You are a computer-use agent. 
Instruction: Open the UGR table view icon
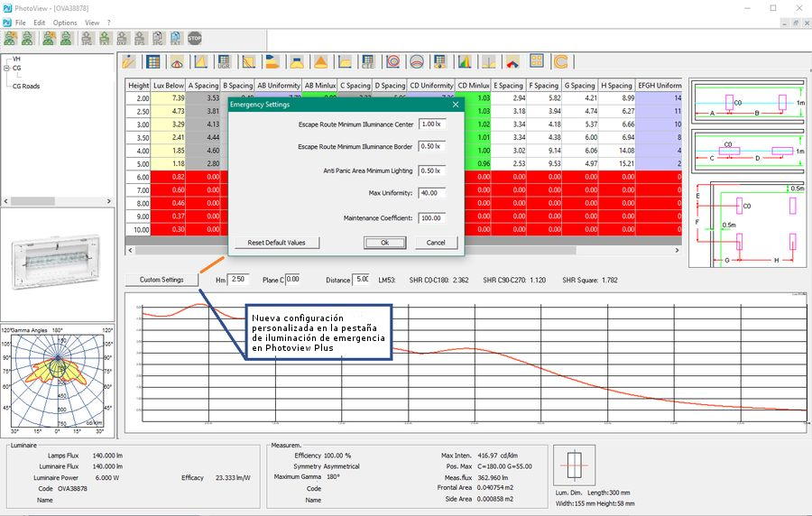[x=225, y=62]
